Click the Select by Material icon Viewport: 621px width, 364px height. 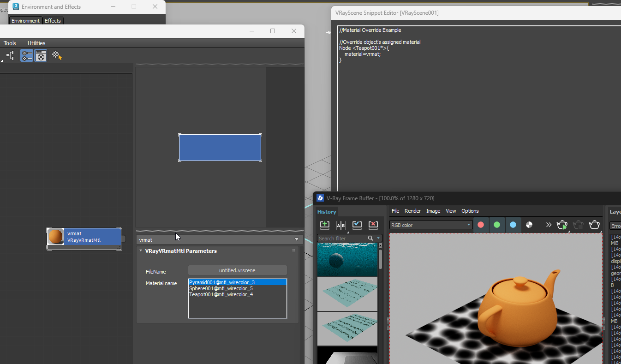click(57, 56)
